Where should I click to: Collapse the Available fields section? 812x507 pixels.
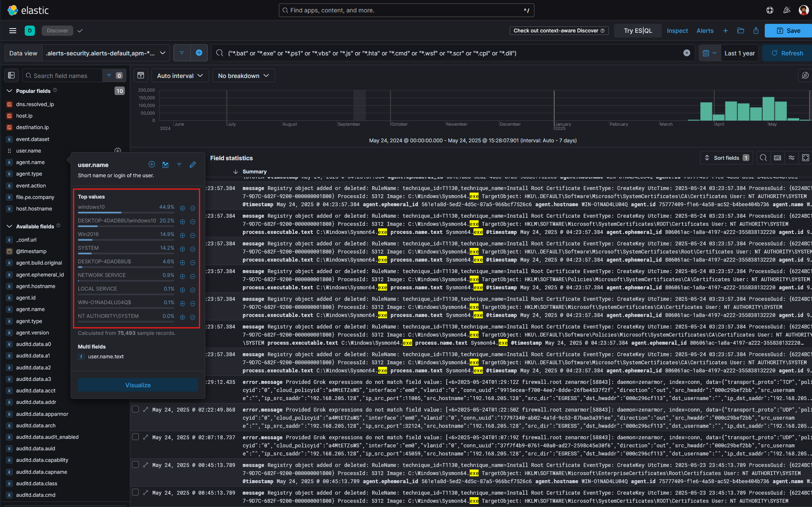(9, 226)
